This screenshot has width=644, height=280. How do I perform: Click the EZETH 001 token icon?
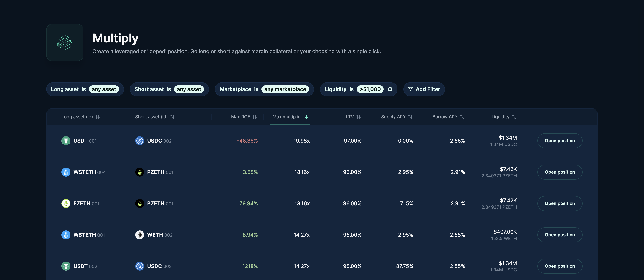click(x=66, y=203)
